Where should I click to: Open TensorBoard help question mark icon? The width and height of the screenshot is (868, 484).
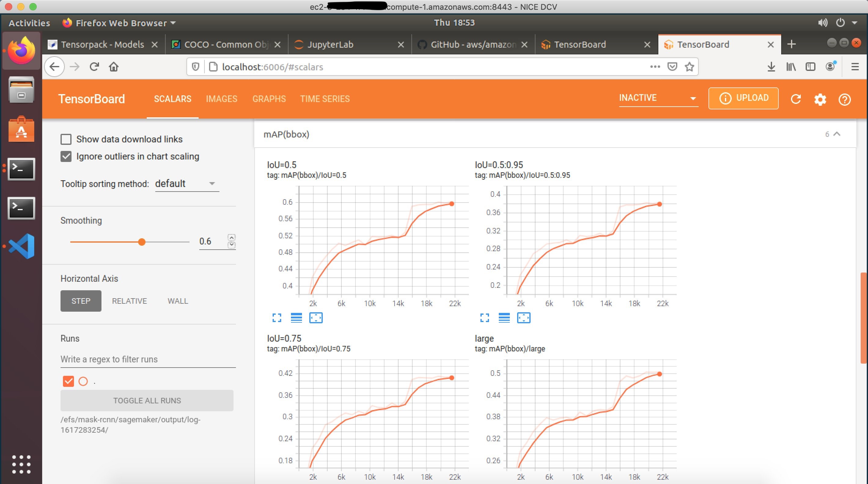coord(844,99)
